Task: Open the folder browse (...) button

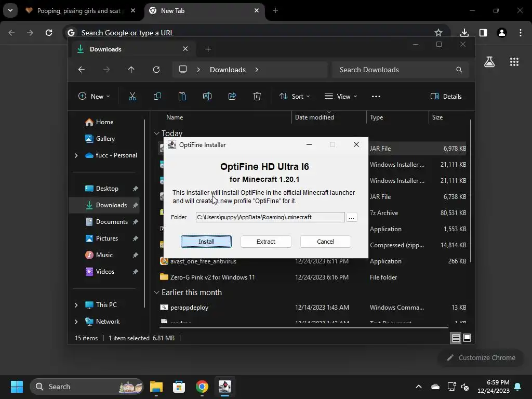Action: click(x=352, y=217)
